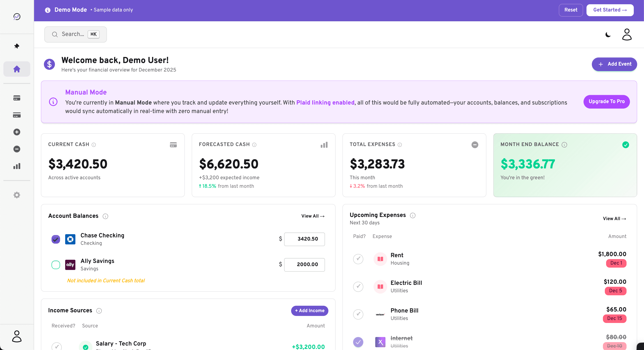The image size is (644, 350).
Task: Open the analytics bar-chart icon in sidebar
Action: point(16,166)
